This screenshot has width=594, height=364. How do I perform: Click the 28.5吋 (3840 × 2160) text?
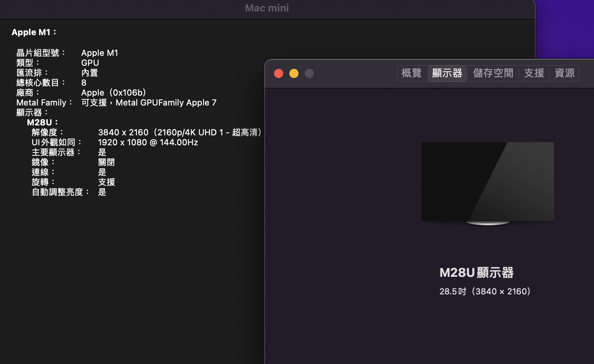[485, 291]
